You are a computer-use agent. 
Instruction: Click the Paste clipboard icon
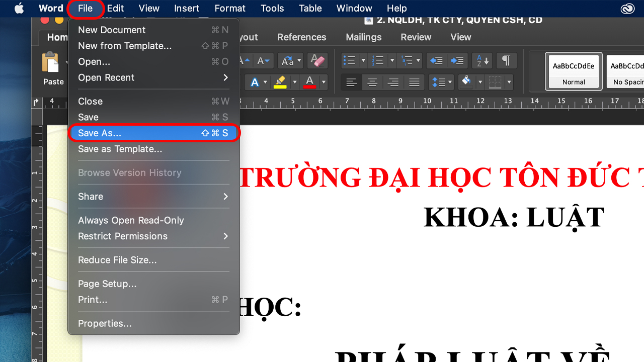(x=50, y=63)
